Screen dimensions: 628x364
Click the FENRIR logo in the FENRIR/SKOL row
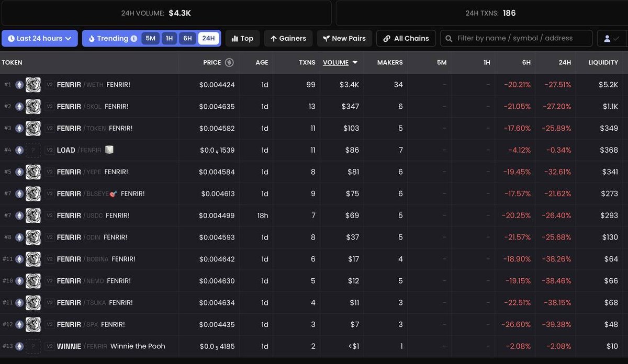click(x=33, y=107)
